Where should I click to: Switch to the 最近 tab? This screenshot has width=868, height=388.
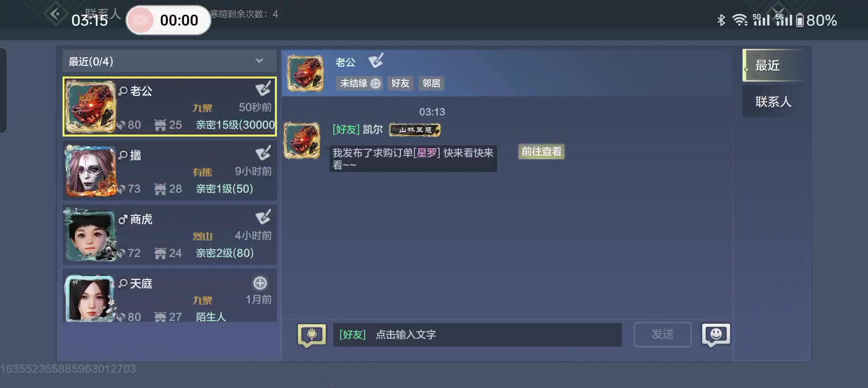point(773,65)
